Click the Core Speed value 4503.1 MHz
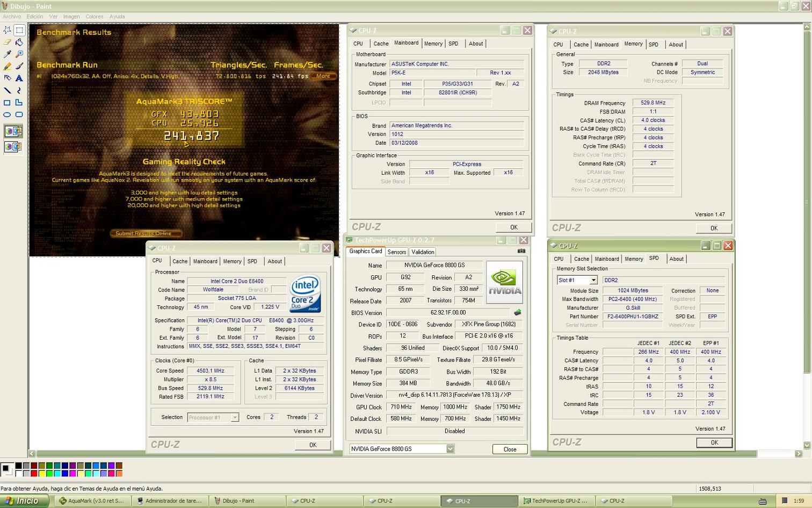The height and width of the screenshot is (508, 812). (211, 371)
